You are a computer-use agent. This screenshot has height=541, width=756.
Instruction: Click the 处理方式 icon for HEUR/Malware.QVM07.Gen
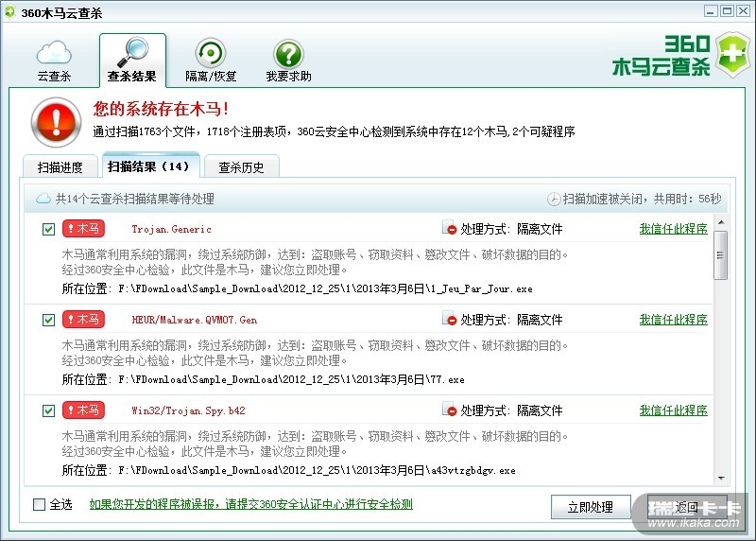(x=450, y=319)
